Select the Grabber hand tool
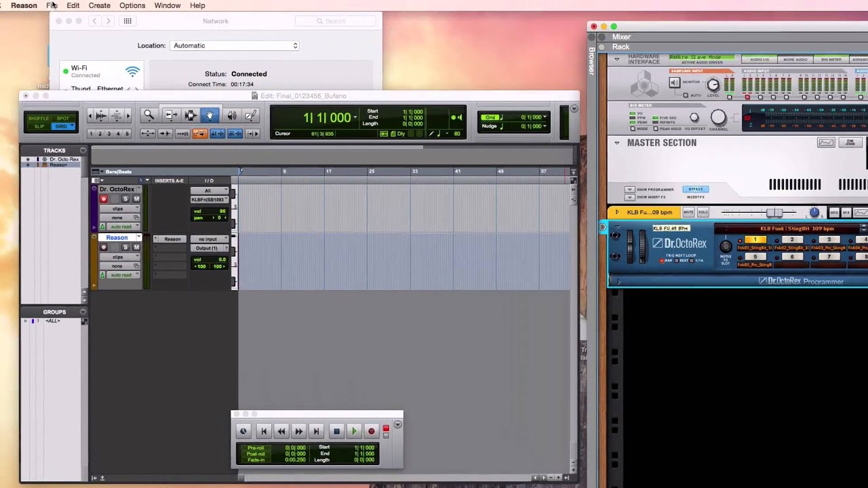 [x=210, y=116]
